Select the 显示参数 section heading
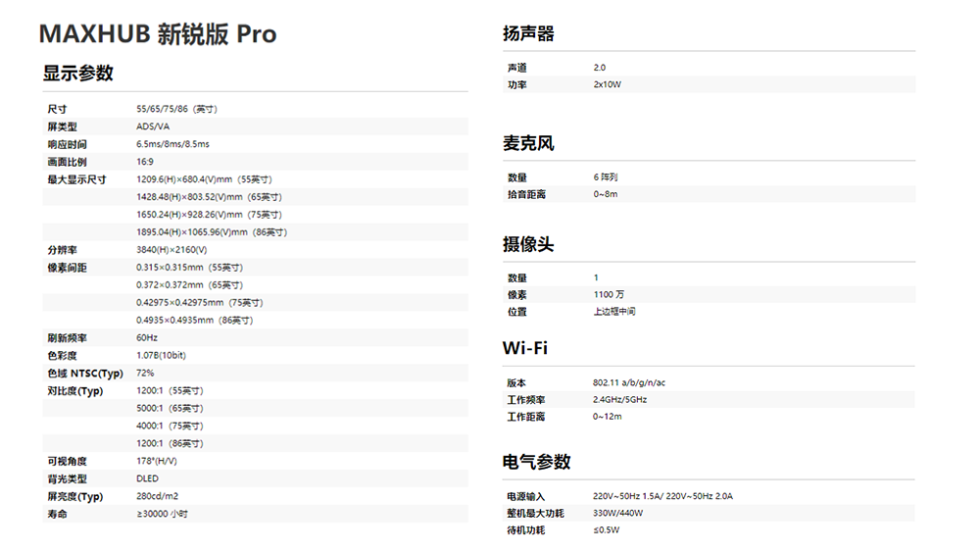980x552 pixels. tap(77, 74)
